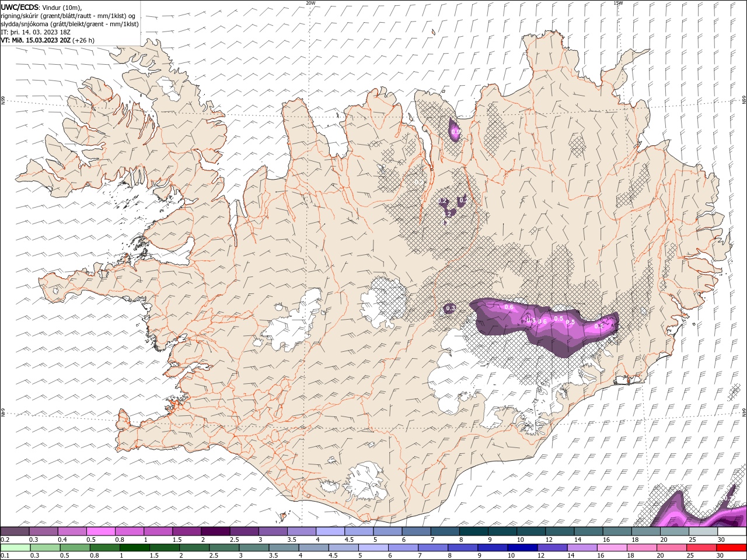This screenshot has width=747, height=560.
Task: Click the 'UWC/ECDS' title text
Action: (x=20, y=7)
